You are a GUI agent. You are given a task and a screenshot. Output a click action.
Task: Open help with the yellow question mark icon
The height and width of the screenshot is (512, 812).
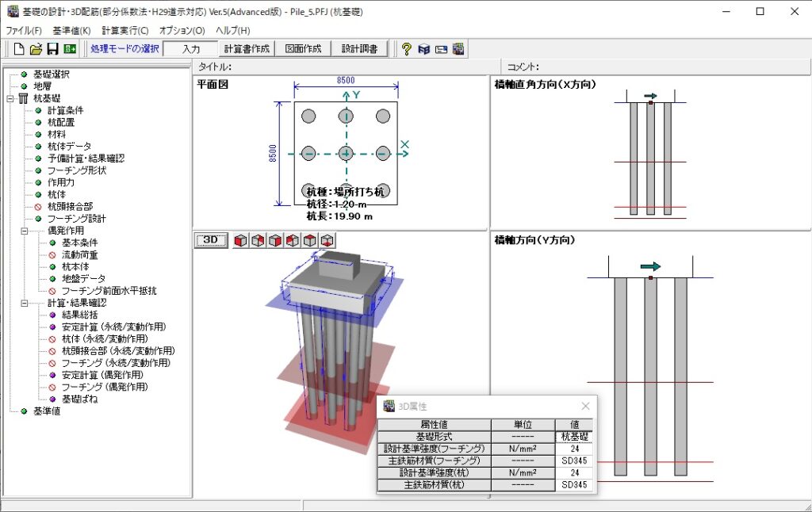point(407,49)
